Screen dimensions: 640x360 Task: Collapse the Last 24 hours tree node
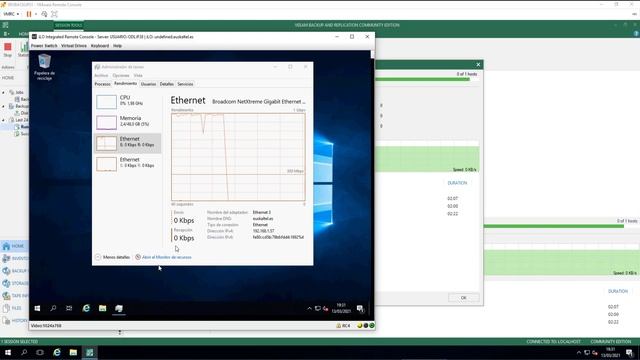pyautogui.click(x=4, y=120)
